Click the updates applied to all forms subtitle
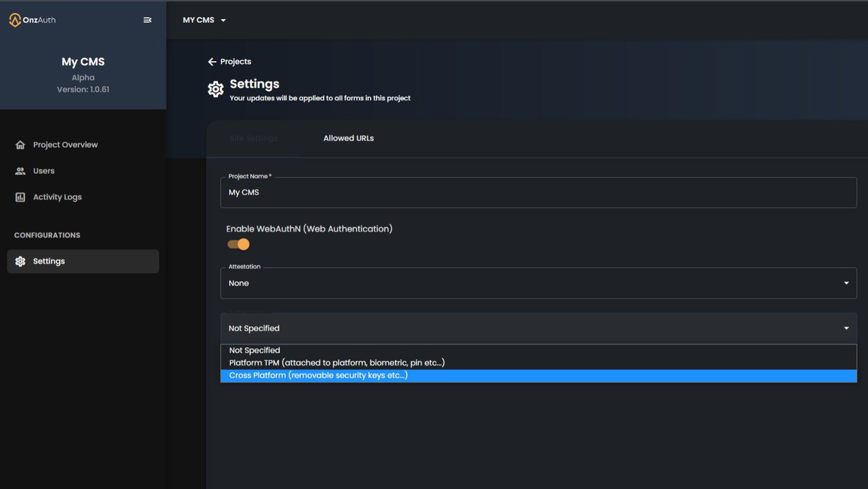Image resolution: width=868 pixels, height=489 pixels. point(320,98)
